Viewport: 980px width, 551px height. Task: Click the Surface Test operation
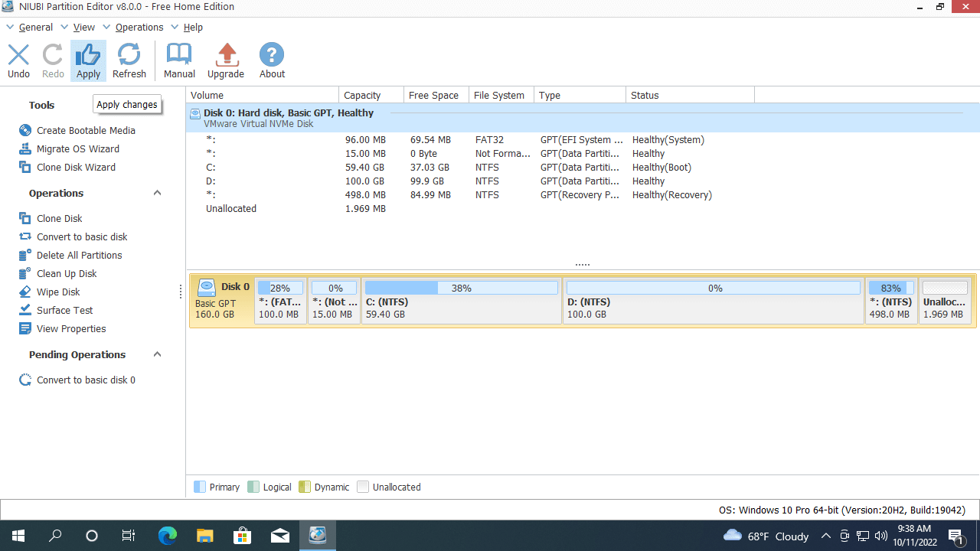click(x=64, y=310)
